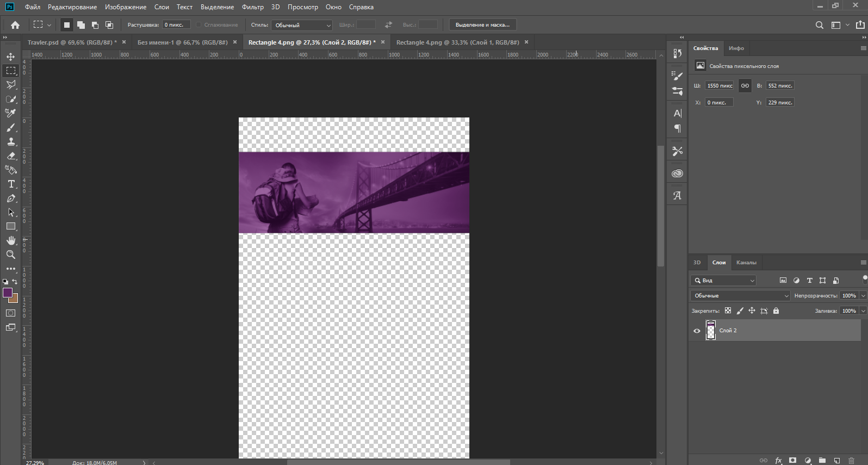Open the Layers panel flyout menu
868x465 pixels.
point(863,262)
